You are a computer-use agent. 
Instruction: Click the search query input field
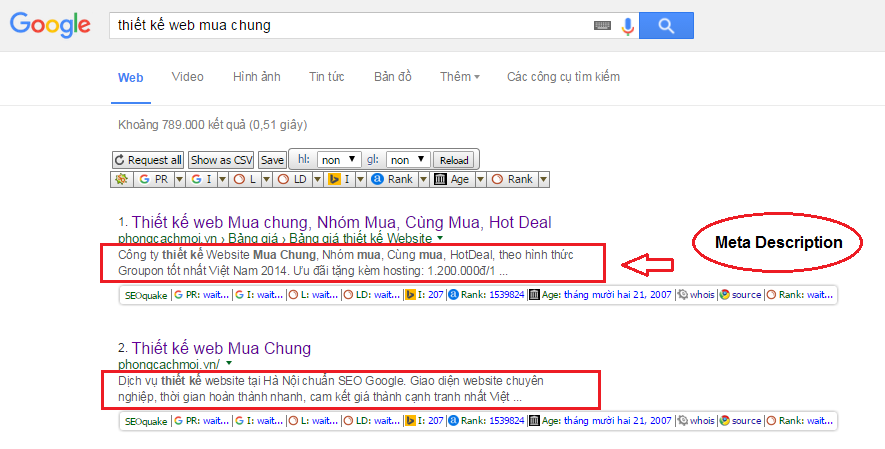[350, 26]
